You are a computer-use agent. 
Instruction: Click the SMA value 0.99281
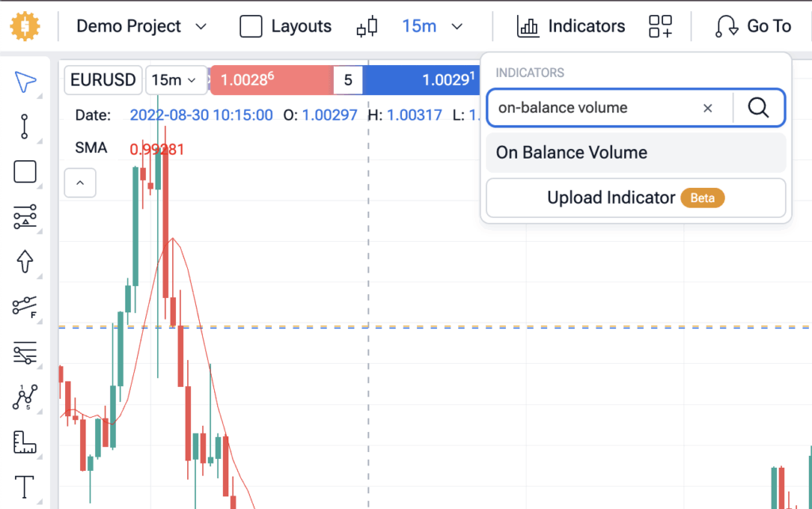(x=157, y=149)
